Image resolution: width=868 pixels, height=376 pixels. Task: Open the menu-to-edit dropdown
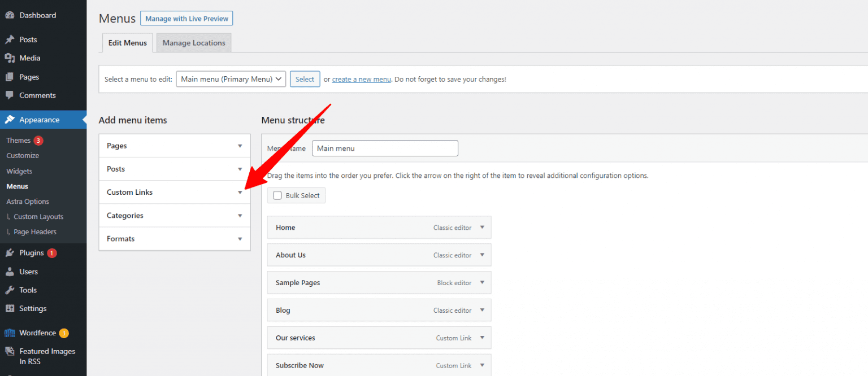[231, 79]
